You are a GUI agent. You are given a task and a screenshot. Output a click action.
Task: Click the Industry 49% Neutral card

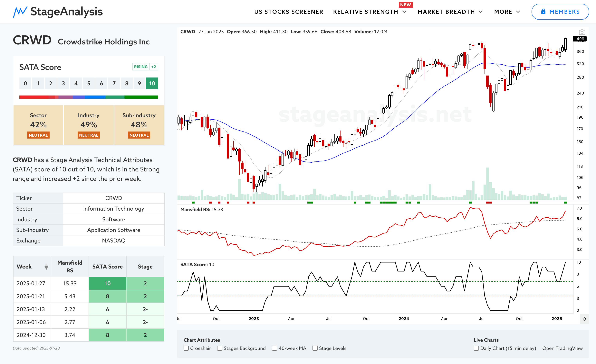(x=89, y=125)
